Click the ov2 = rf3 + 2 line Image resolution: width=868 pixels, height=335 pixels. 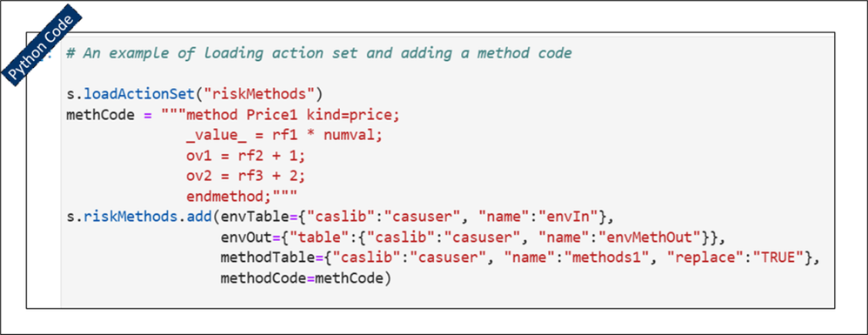tap(246, 177)
